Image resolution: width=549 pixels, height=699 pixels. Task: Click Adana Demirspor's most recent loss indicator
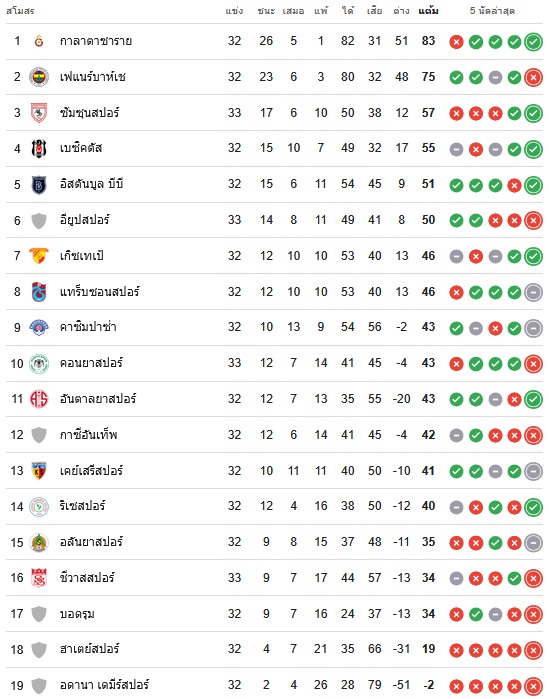533,686
